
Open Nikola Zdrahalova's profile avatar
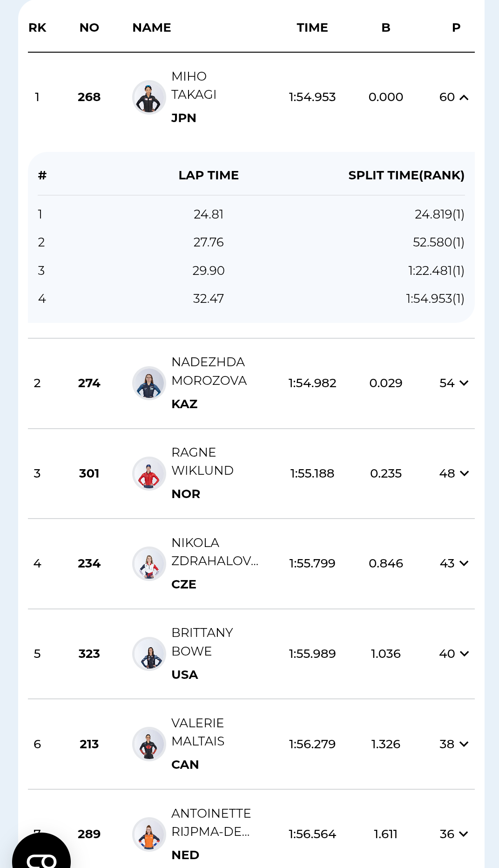pos(149,563)
